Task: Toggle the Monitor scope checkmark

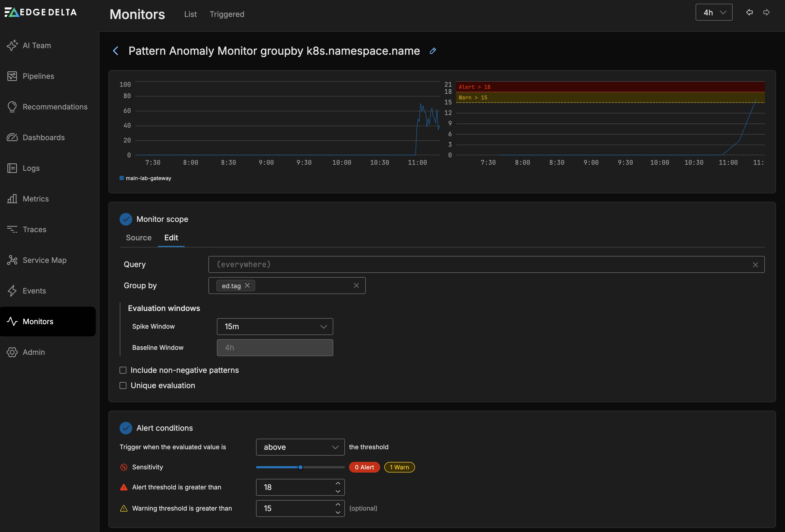Action: coord(126,219)
